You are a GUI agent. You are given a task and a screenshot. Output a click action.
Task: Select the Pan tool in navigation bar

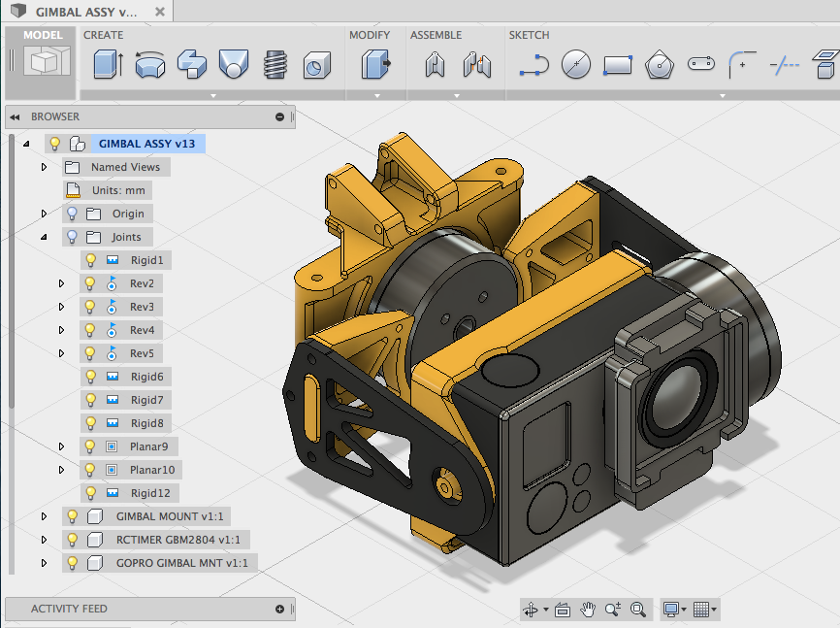(x=588, y=610)
